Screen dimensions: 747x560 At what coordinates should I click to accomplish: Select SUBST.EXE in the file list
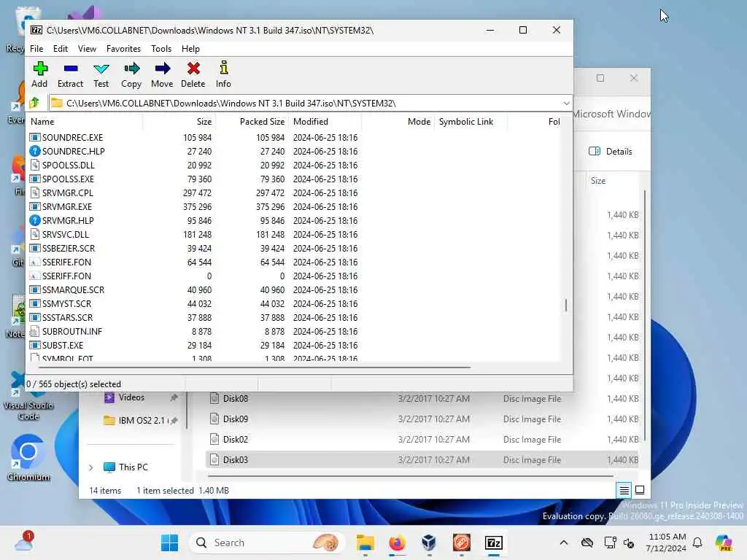click(x=63, y=345)
